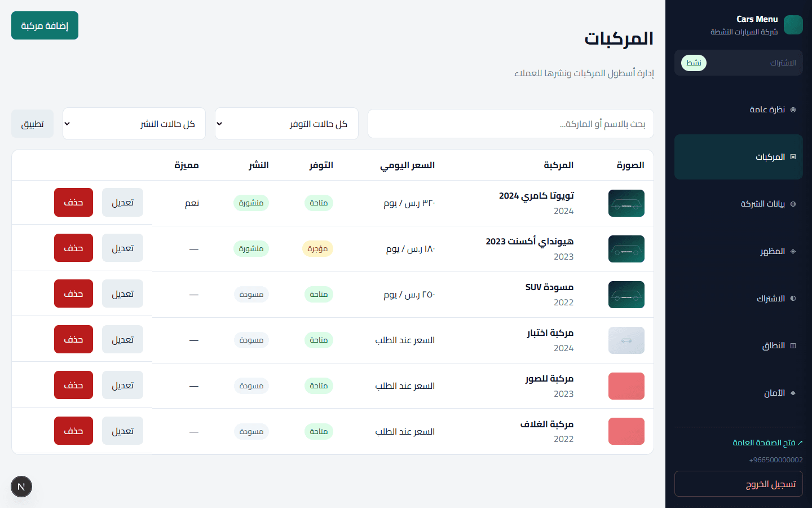This screenshot has height=508, width=812.
Task: Click thumbnail of تويوتا كامري 2024
Action: pos(626,203)
